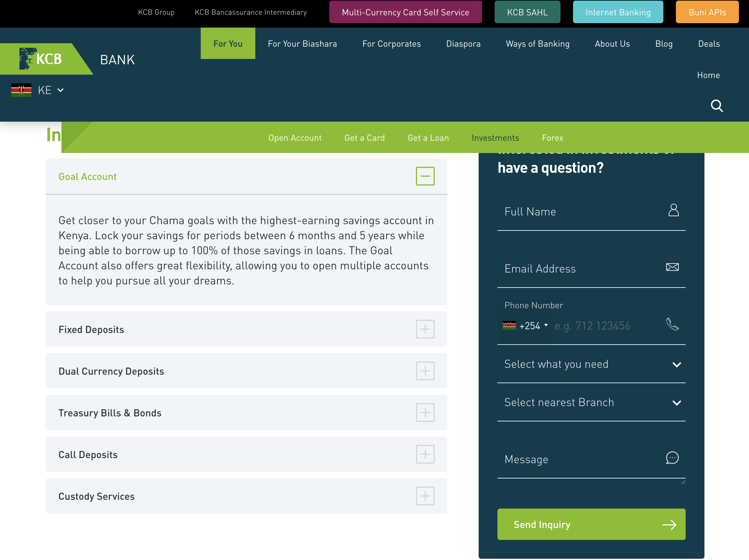This screenshot has height=560, width=749.
Task: Select the Investments submenu item
Action: [495, 138]
